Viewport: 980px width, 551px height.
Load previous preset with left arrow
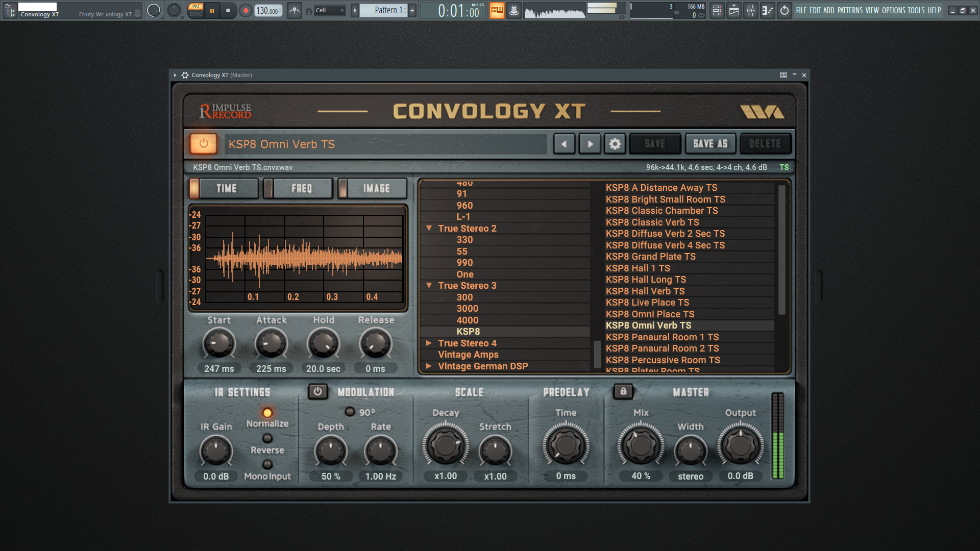(x=564, y=144)
